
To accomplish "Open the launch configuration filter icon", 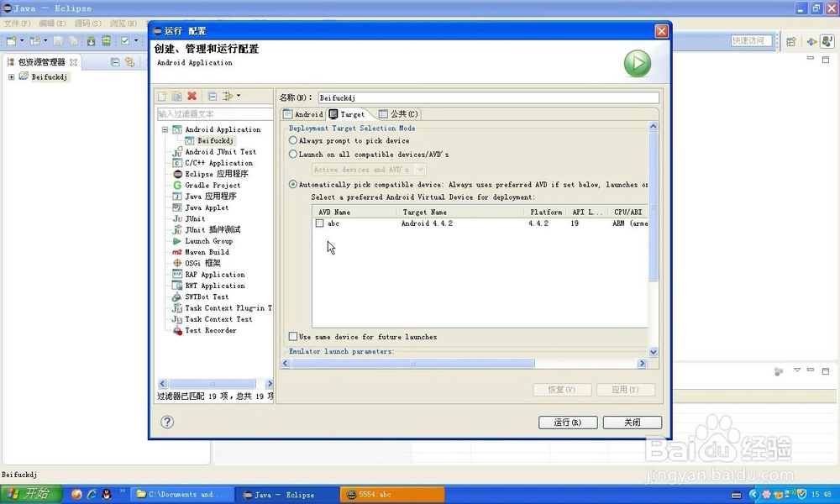I will pos(228,96).
